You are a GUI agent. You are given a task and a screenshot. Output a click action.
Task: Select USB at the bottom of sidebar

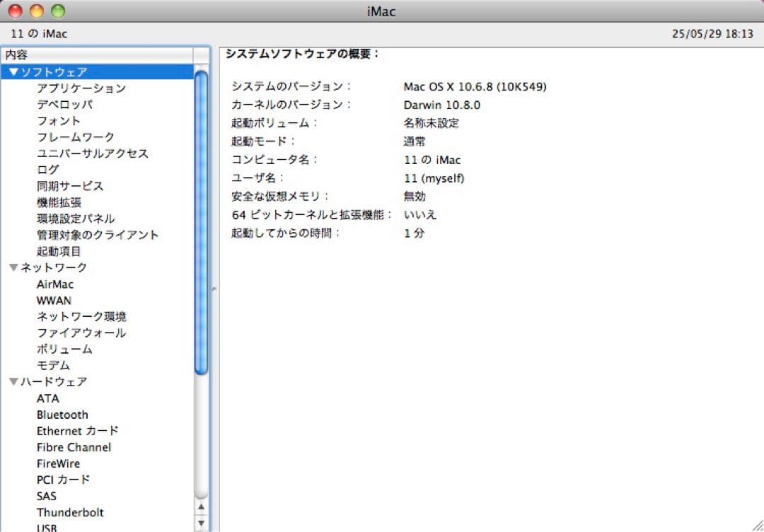47,527
